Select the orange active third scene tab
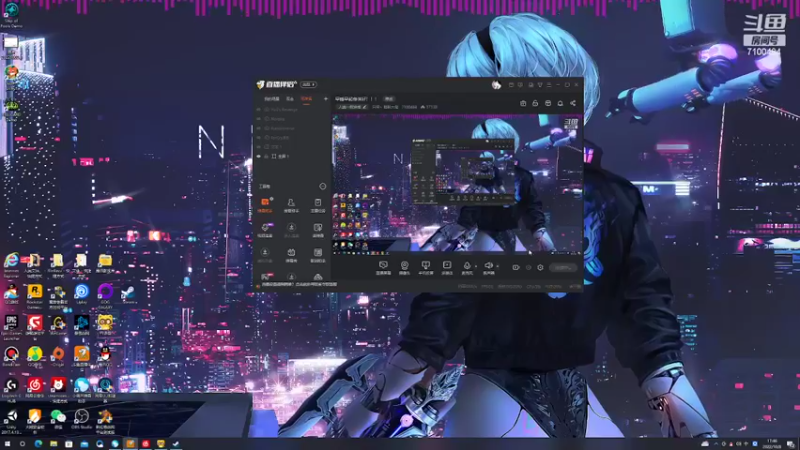The image size is (800, 450). pyautogui.click(x=306, y=98)
